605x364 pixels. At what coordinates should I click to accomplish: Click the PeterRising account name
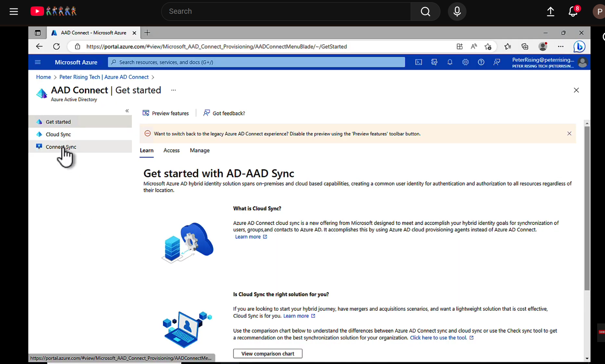tap(543, 60)
